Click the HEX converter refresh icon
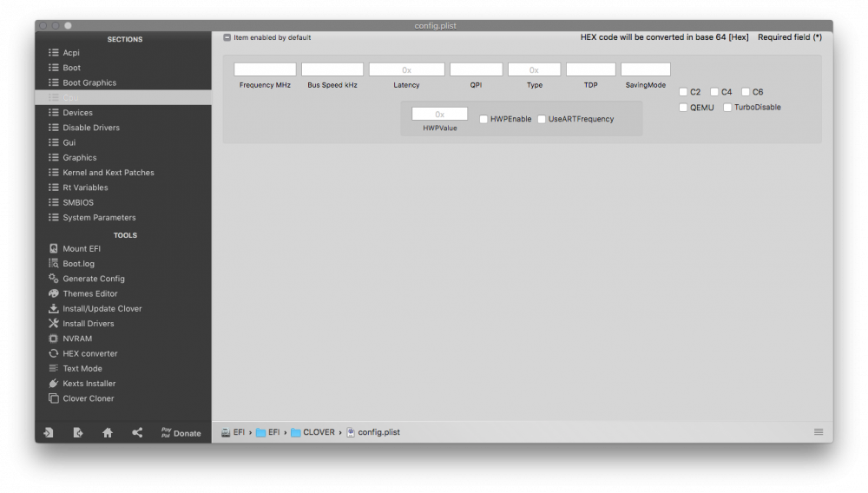Viewport: 868px width, 493px height. pyautogui.click(x=53, y=353)
